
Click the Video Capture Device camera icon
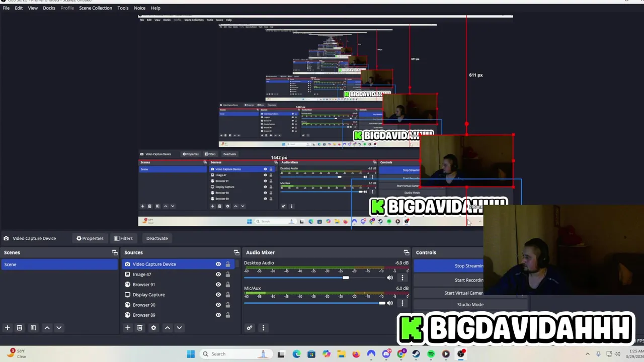[x=127, y=264]
